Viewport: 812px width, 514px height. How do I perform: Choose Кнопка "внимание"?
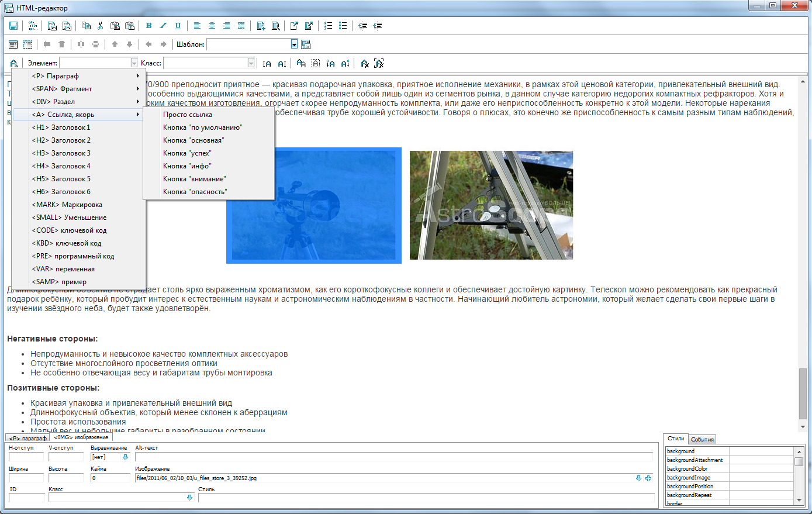point(209,179)
